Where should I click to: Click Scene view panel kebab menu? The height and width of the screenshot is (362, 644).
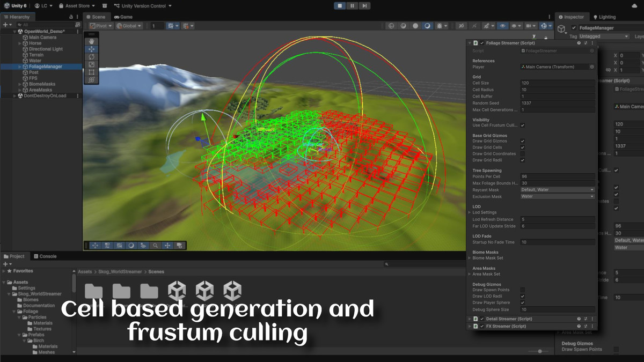pyautogui.click(x=548, y=17)
